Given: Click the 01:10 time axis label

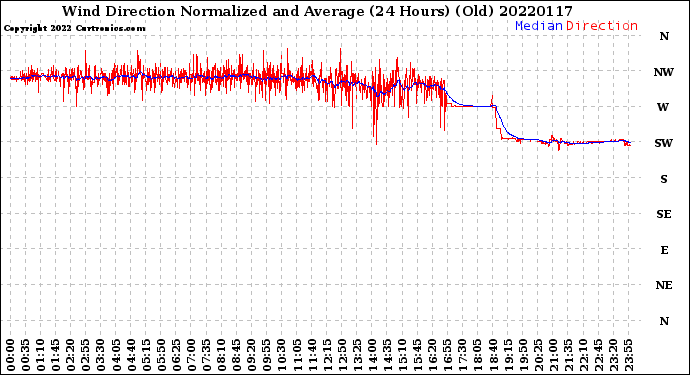Looking at the screenshot, I should coord(40,355).
